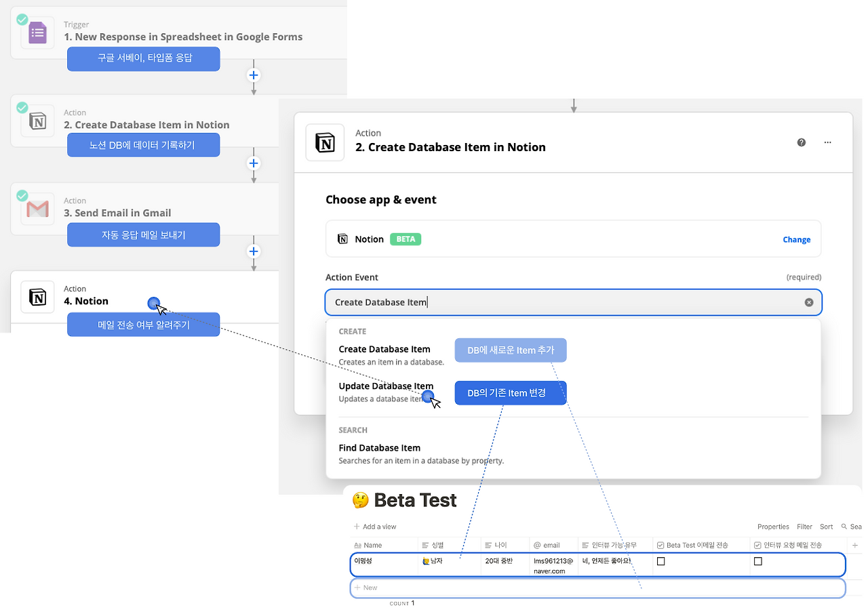Check 인터뷰 요청 메일 전송 box for 이명성

758,561
